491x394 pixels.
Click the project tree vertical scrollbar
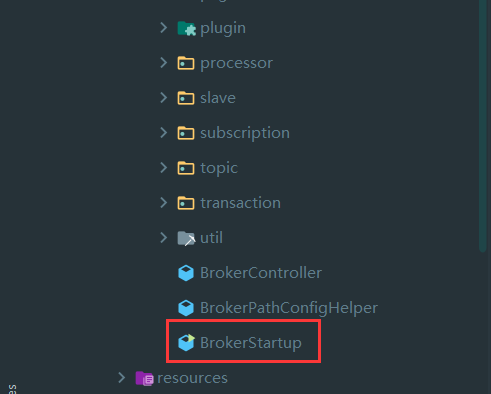(x=482, y=126)
